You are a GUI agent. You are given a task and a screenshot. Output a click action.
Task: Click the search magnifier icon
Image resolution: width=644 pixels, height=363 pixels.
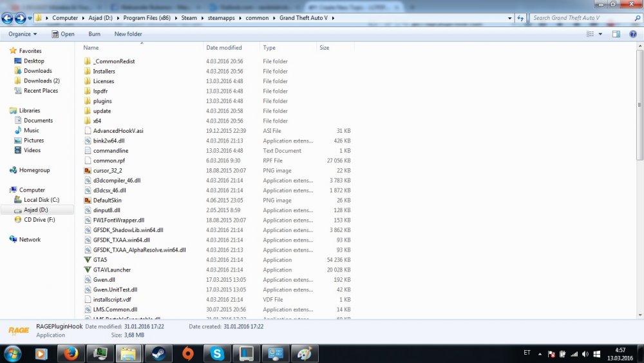pos(638,18)
